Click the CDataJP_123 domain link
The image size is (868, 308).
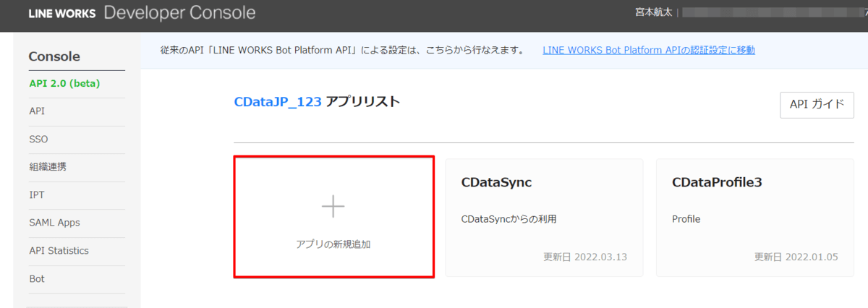pyautogui.click(x=278, y=102)
